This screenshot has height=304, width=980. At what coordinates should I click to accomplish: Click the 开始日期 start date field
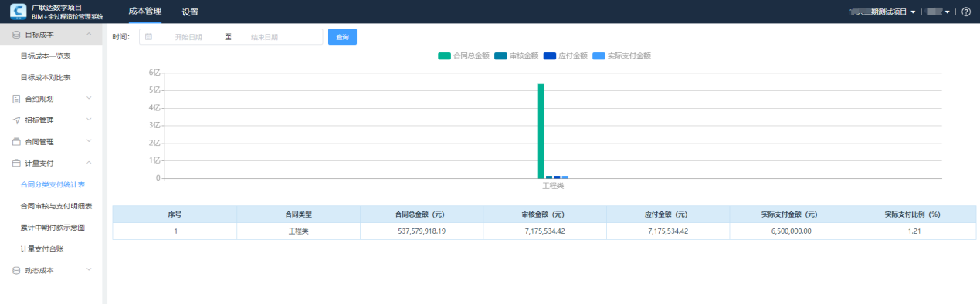(188, 37)
